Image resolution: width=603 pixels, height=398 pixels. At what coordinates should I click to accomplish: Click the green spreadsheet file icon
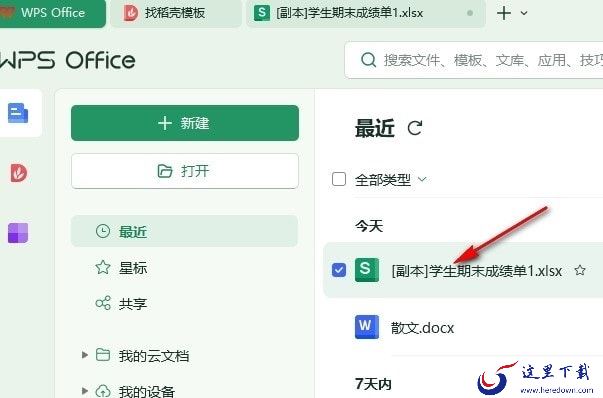coord(366,270)
